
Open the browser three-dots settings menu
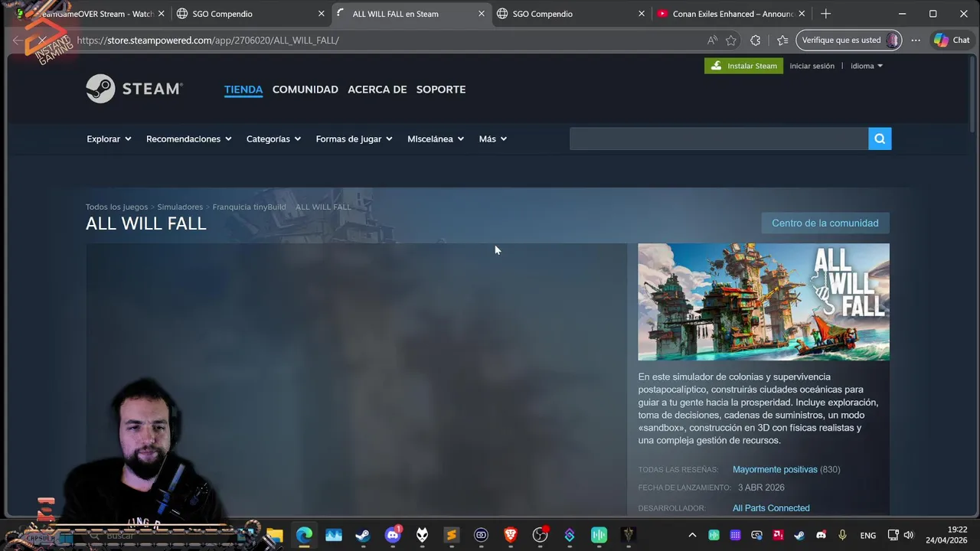916,40
